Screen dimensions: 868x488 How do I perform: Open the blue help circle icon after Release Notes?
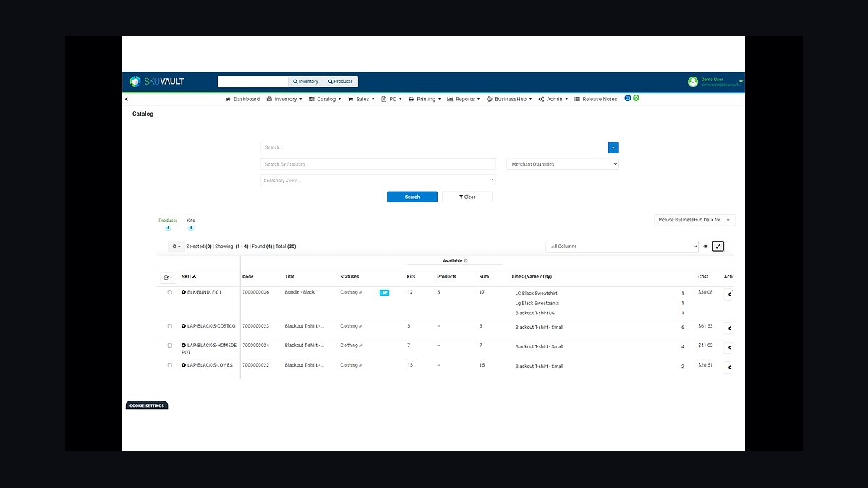(x=628, y=98)
